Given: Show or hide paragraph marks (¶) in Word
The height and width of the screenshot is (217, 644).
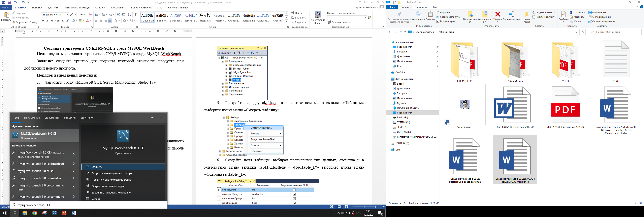Looking at the screenshot, I should [135, 14].
